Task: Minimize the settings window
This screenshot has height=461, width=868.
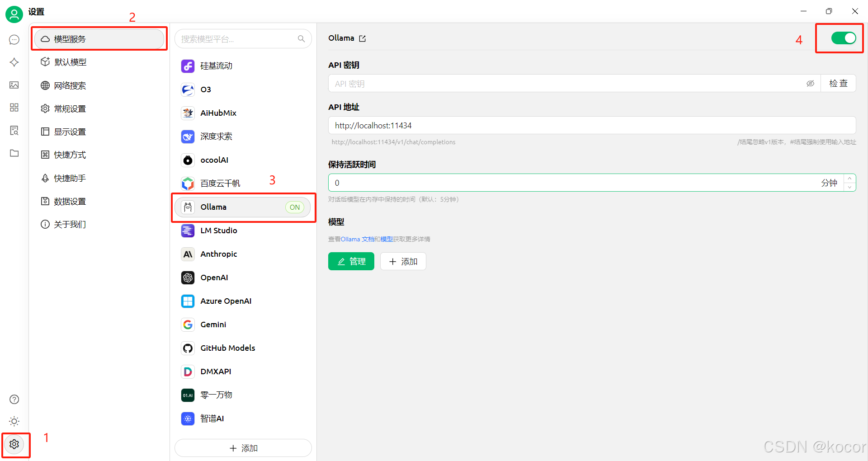Action: (803, 11)
